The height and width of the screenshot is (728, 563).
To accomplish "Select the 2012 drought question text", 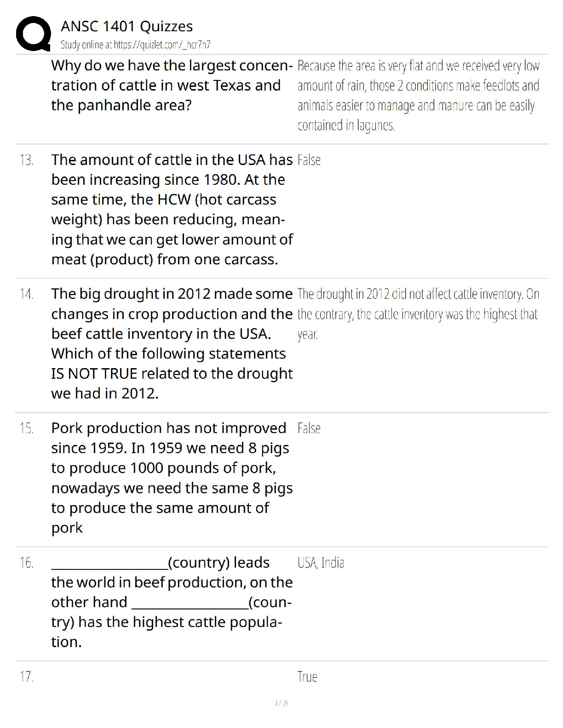I will coord(172,343).
